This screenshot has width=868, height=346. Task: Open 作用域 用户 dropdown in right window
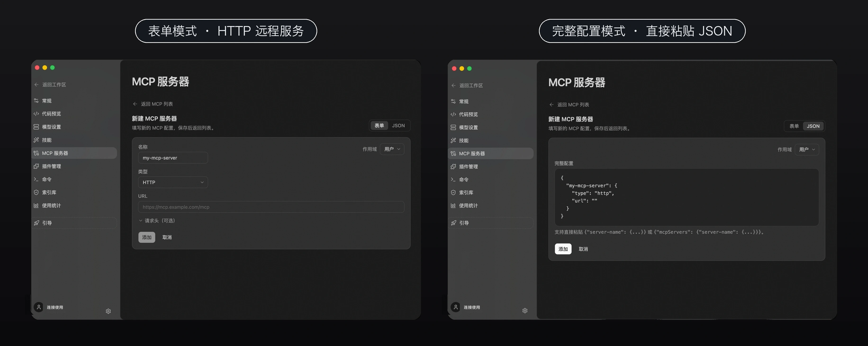(807, 150)
